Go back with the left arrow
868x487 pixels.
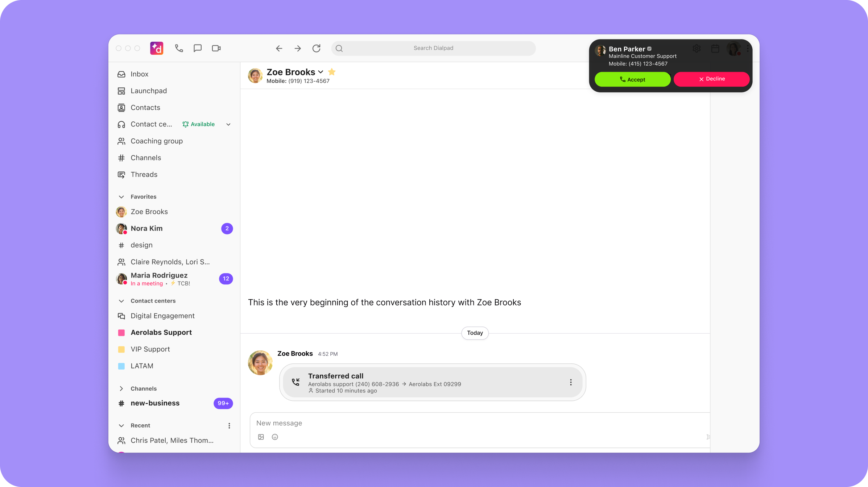279,48
